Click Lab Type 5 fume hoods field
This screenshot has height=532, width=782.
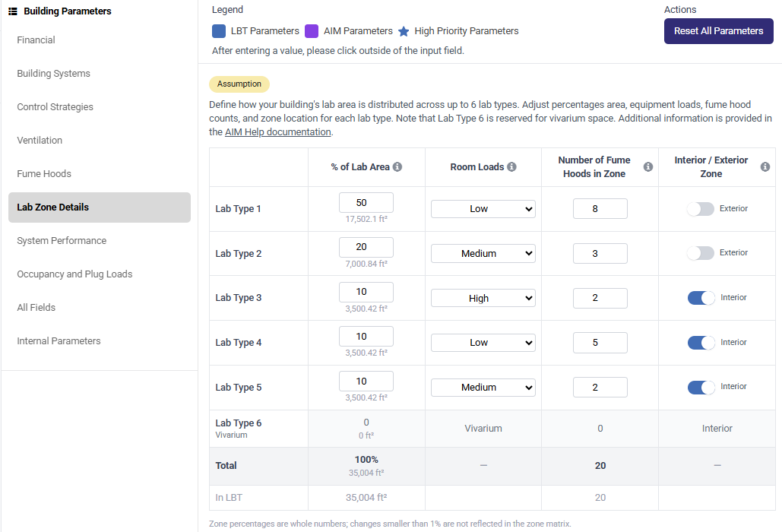[x=600, y=387]
